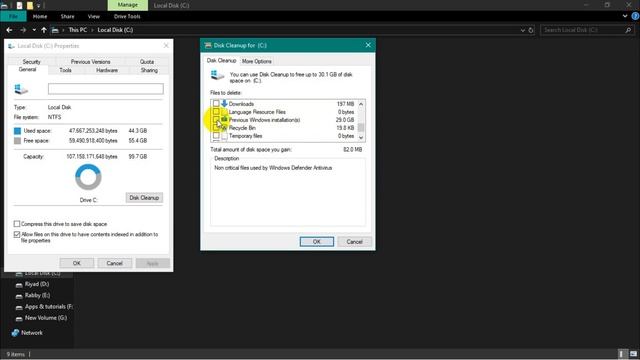Switch to Quota tab in Properties
640x360 pixels.
[147, 62]
